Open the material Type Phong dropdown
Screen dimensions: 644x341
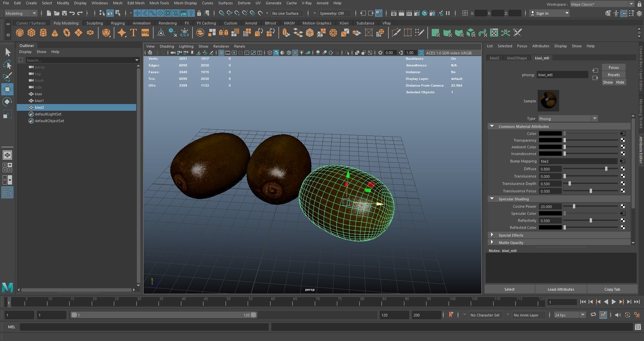[568, 118]
